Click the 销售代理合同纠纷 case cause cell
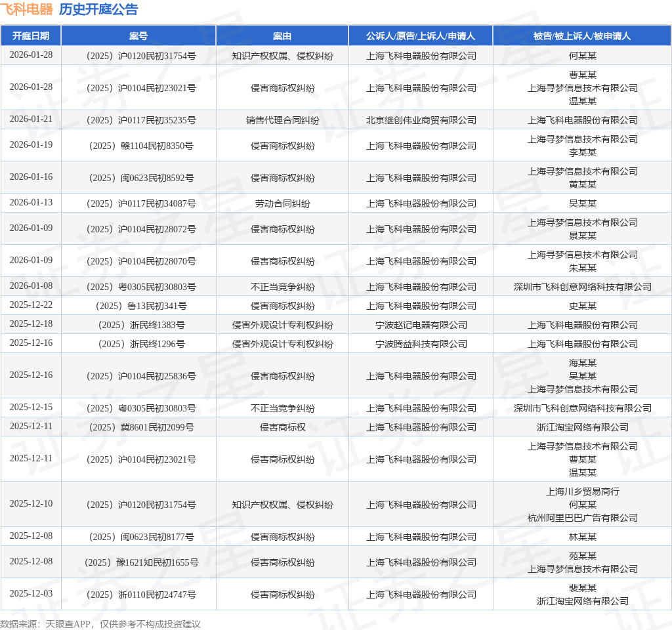This screenshot has width=672, height=630. point(282,120)
